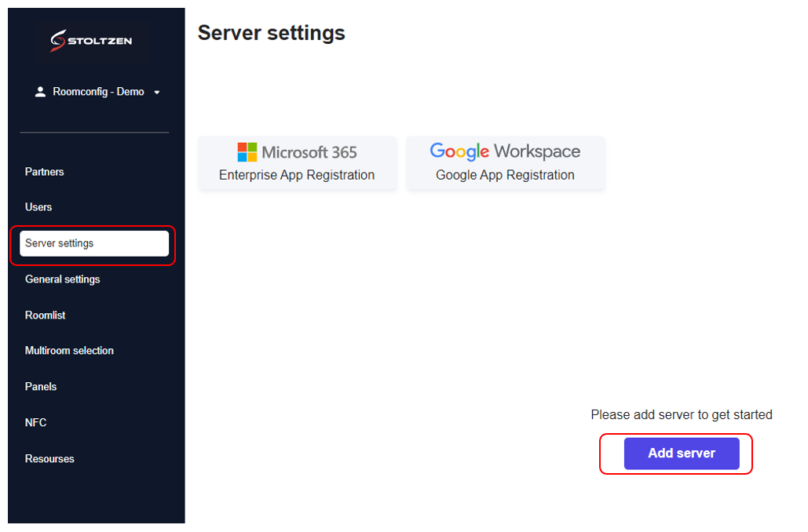The height and width of the screenshot is (532, 808).
Task: Click the Stoltzen logo
Action: [x=91, y=41]
